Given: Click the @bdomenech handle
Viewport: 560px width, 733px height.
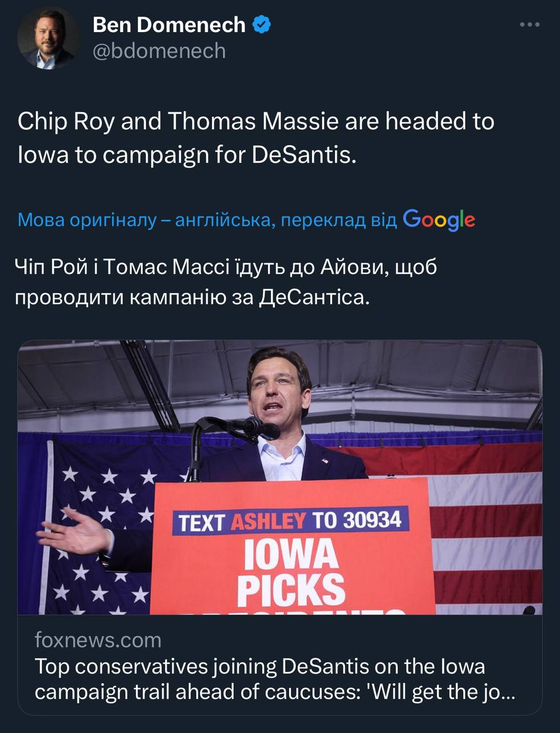Looking at the screenshot, I should (159, 52).
